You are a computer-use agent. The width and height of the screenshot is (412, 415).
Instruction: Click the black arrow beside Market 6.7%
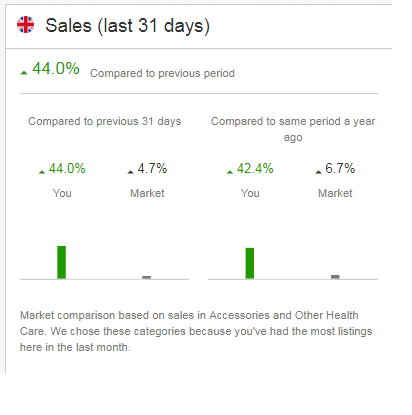(x=318, y=172)
